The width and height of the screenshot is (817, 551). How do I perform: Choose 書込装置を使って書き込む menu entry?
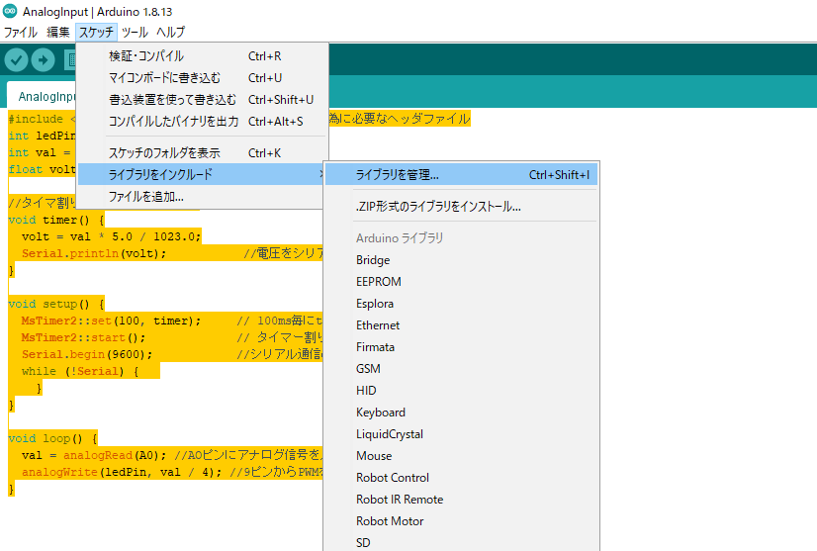[x=202, y=100]
